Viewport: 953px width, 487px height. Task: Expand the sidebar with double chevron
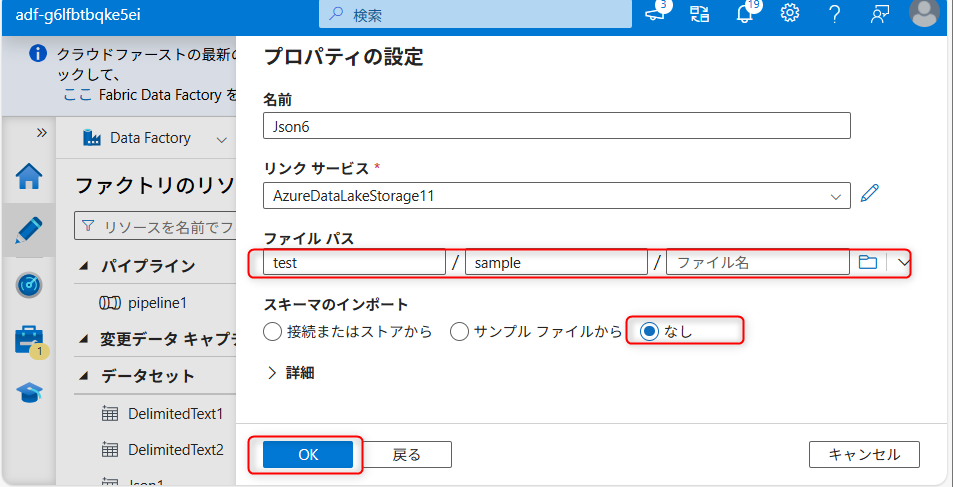tap(41, 133)
